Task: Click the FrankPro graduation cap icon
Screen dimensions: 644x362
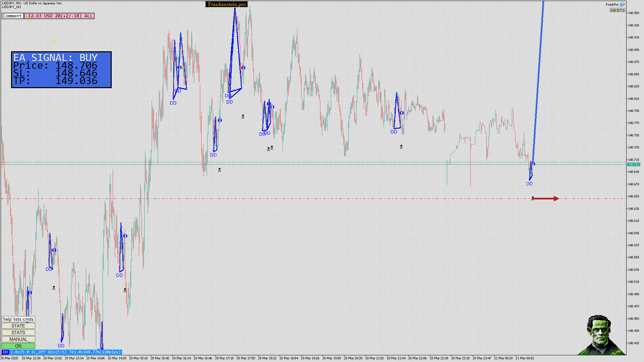Action: pos(623,5)
